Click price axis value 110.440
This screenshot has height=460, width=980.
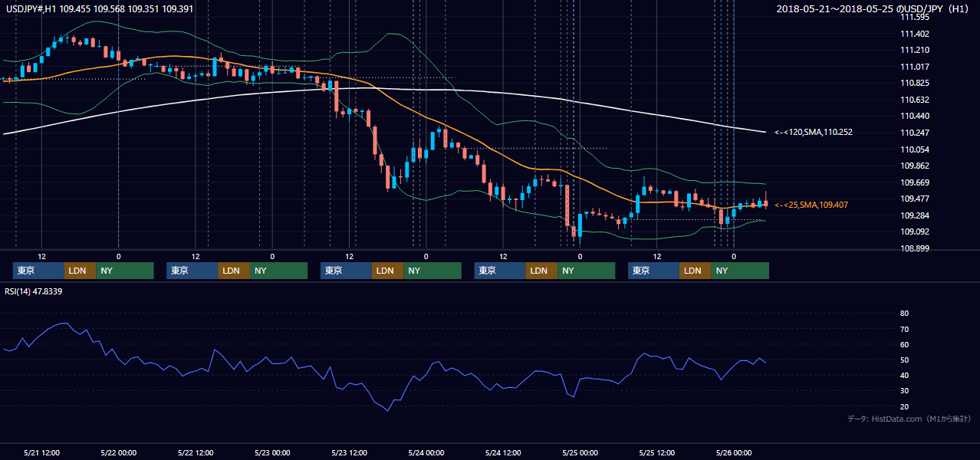click(915, 116)
